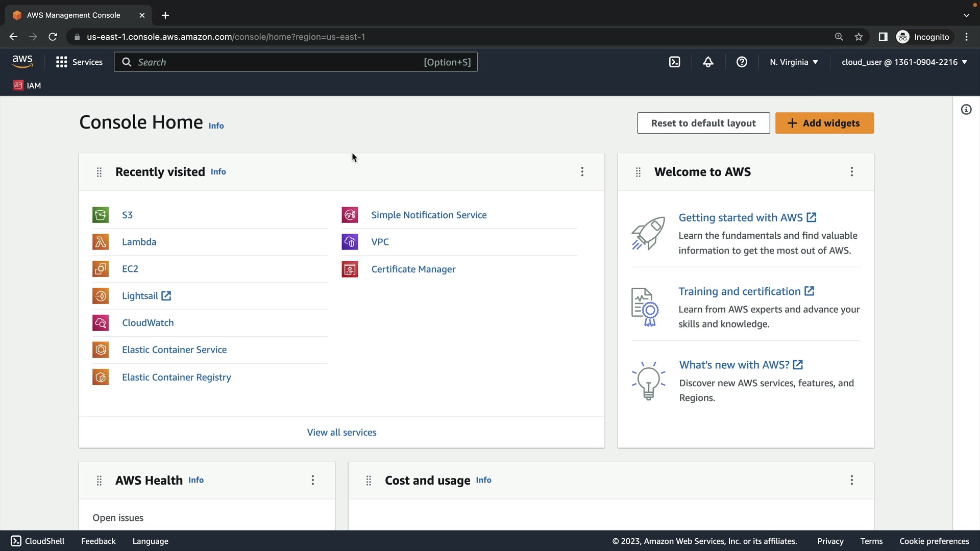Bookmark this page with star icon
The height and width of the screenshot is (551, 980).
859,37
